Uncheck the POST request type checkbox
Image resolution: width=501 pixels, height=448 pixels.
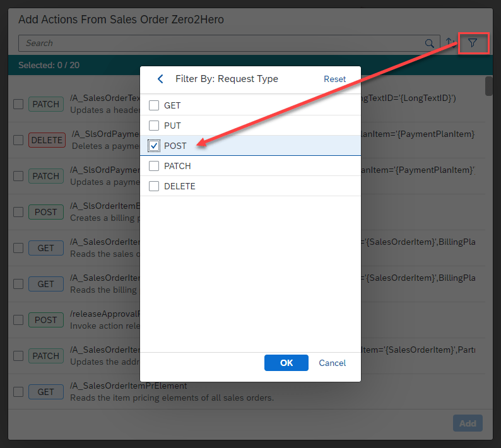(154, 146)
